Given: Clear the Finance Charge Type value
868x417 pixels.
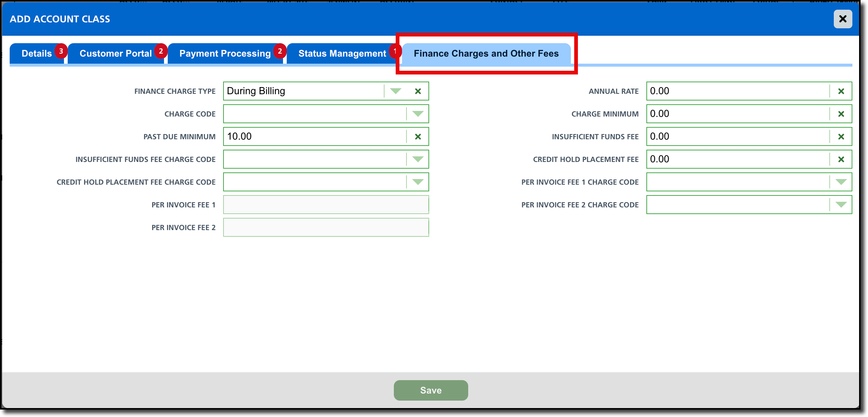Looking at the screenshot, I should [418, 91].
